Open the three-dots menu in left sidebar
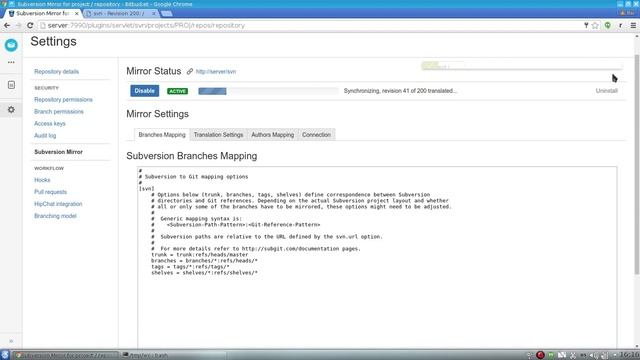 (11, 62)
